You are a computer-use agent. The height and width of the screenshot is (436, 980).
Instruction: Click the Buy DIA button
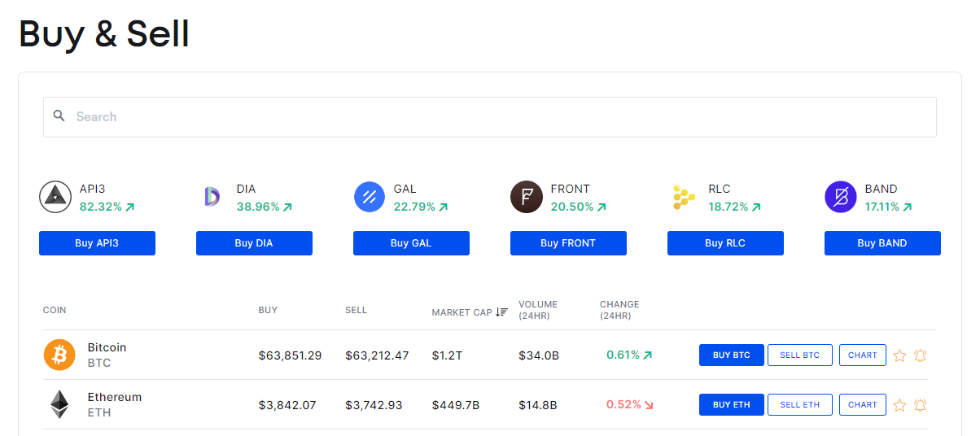[254, 243]
